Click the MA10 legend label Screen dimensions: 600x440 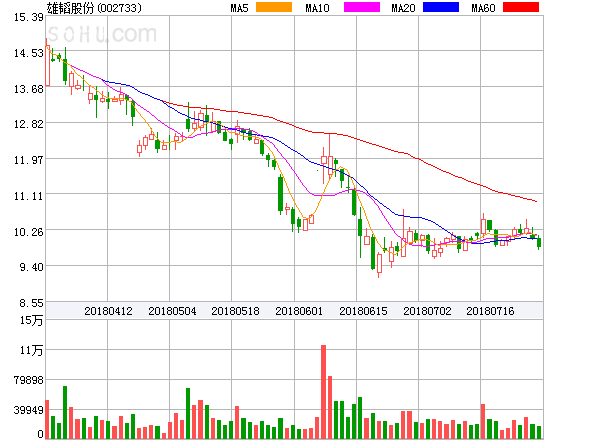pyautogui.click(x=317, y=8)
